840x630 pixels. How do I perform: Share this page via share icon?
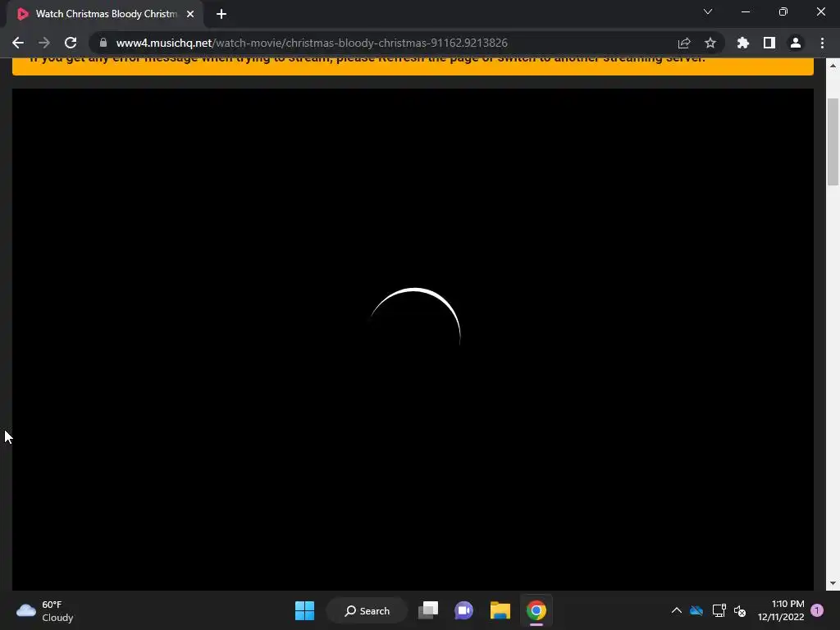click(684, 43)
